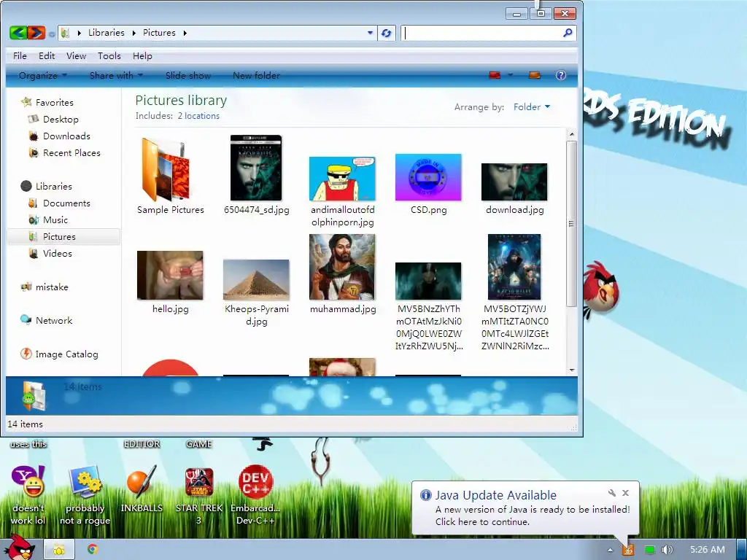This screenshot has height=560, width=747.
Task: Go back with the green back arrow
Action: pos(18,32)
